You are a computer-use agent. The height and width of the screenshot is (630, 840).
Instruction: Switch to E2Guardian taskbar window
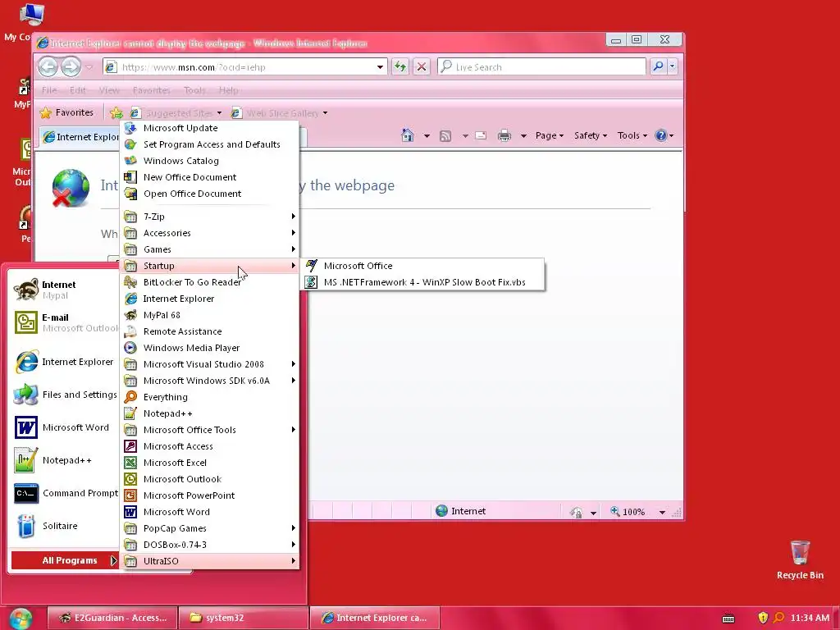(112, 619)
